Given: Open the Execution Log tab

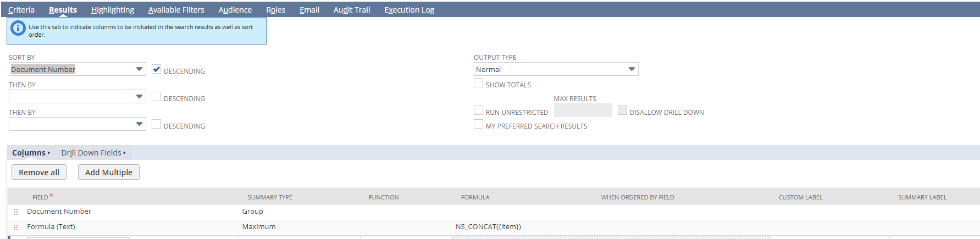Looking at the screenshot, I should tap(409, 10).
